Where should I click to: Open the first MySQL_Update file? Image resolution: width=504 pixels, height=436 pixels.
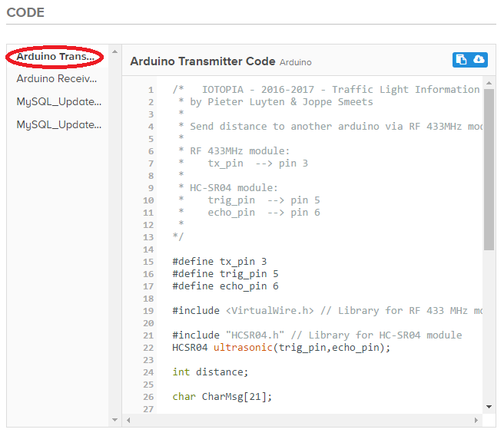point(58,101)
